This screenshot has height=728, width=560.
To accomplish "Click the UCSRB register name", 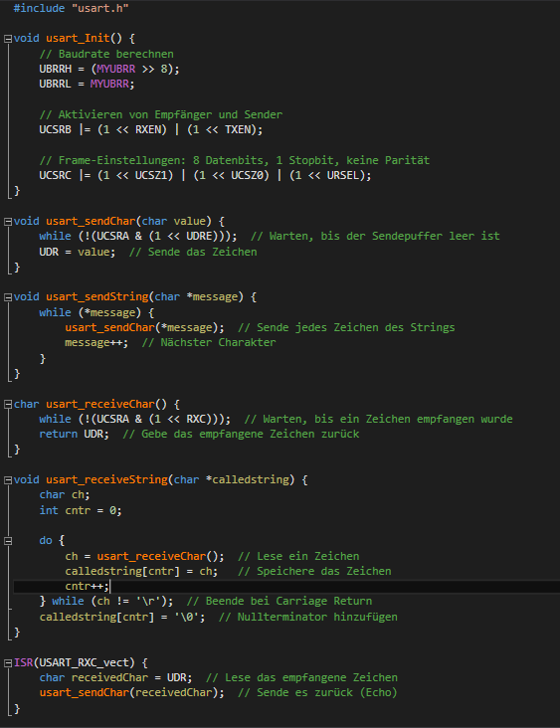I will pos(56,129).
